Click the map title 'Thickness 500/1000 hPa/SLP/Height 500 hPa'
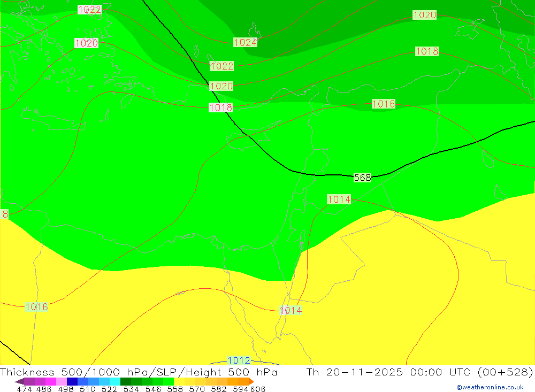Image resolution: width=535 pixels, height=392 pixels. pos(139,372)
